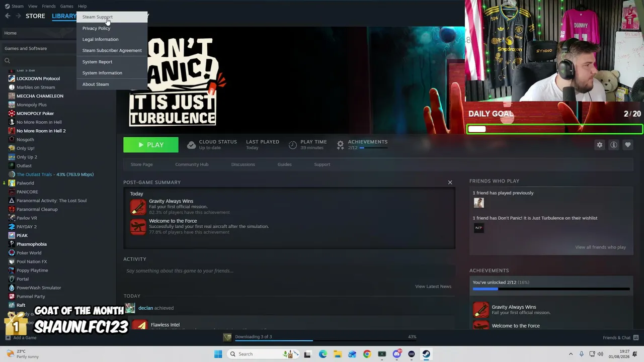Screen dimensions: 644x362
Task: Click the Phasmophobia game icon
Action: (x=12, y=244)
